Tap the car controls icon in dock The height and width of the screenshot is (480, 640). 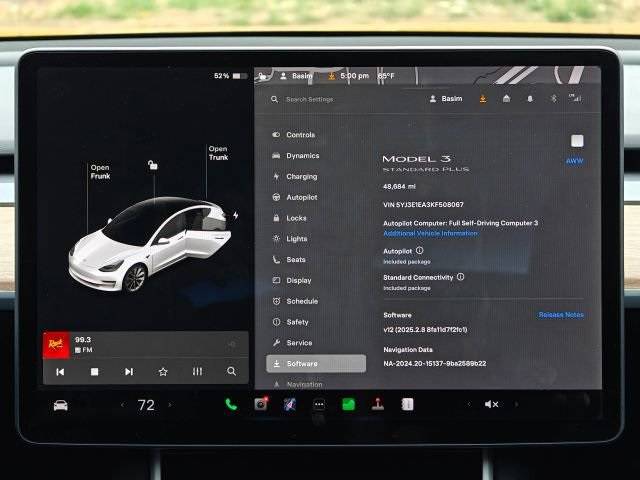(x=60, y=405)
